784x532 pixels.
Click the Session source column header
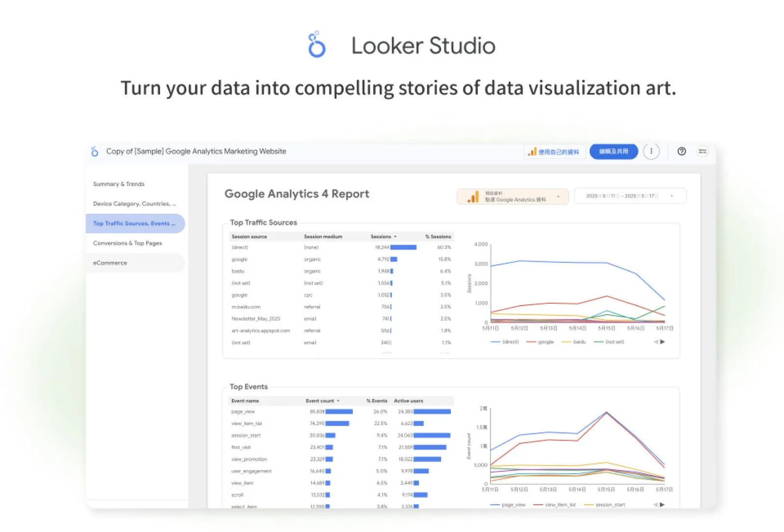coord(249,237)
